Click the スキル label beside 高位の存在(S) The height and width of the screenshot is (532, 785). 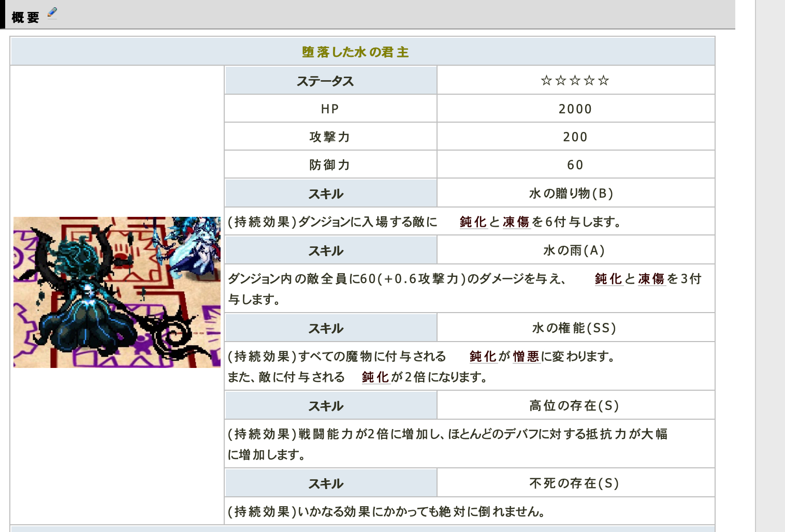click(x=331, y=406)
